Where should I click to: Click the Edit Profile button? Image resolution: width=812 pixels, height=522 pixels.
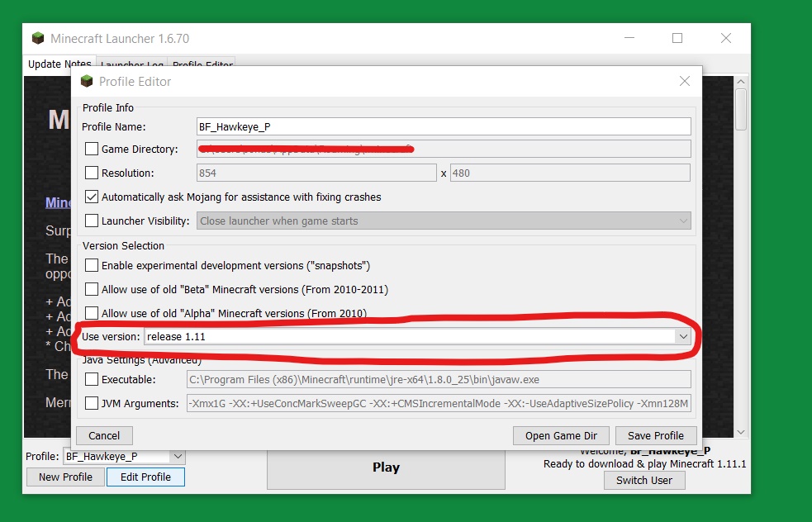(x=145, y=477)
